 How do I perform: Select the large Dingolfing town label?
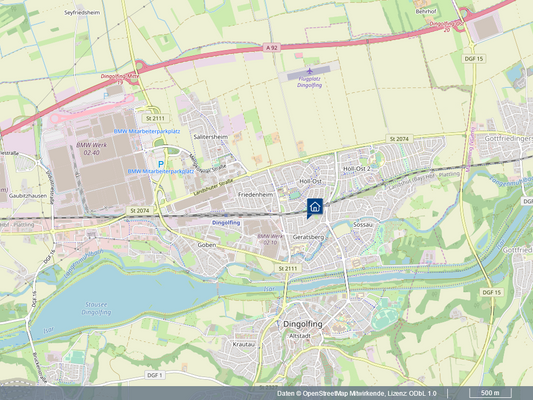point(303,324)
